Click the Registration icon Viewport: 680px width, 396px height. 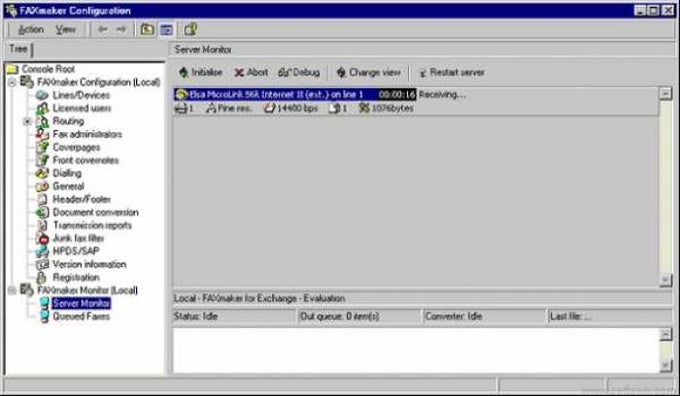pyautogui.click(x=42, y=277)
